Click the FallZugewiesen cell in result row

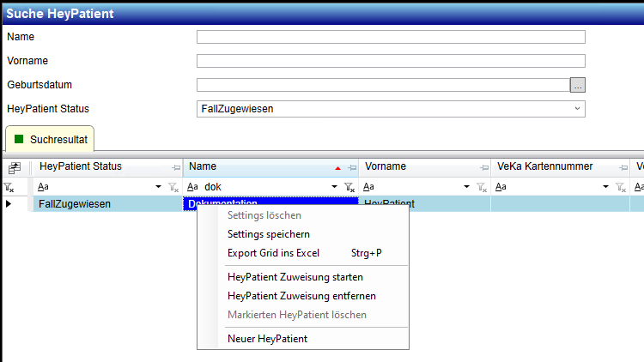pos(107,203)
